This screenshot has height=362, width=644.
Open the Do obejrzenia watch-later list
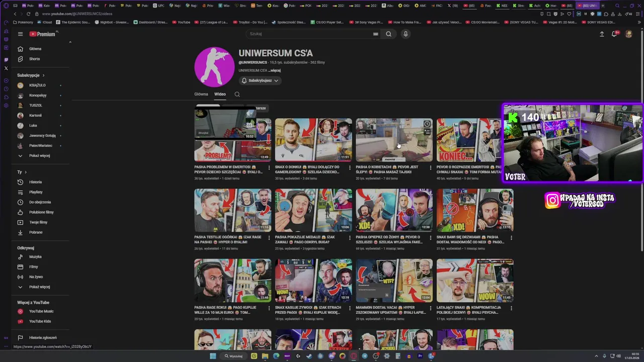pyautogui.click(x=39, y=202)
